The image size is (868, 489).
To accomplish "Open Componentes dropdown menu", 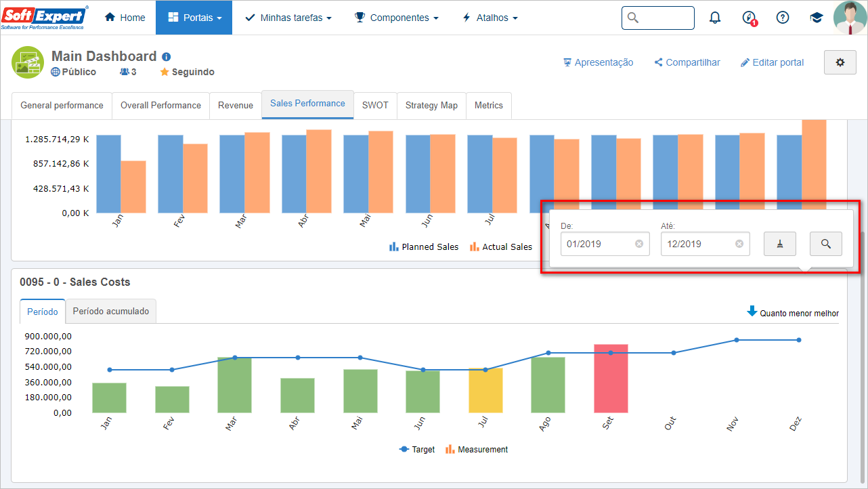I will pos(397,18).
